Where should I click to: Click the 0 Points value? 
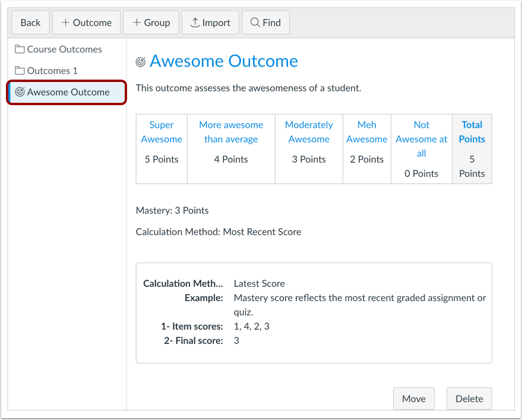point(422,174)
